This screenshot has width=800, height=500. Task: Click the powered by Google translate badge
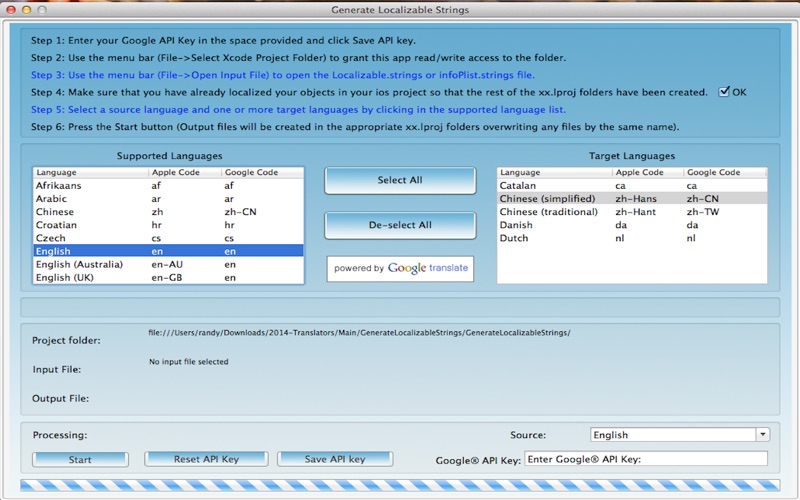400,268
